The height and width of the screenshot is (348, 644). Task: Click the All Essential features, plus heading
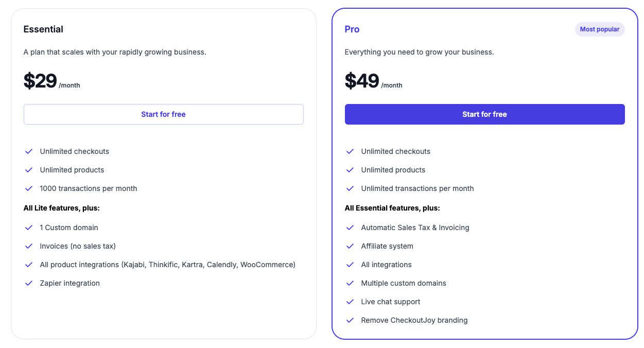392,208
